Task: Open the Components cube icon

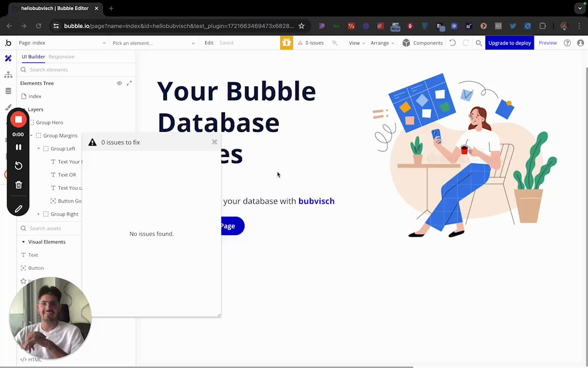Action: click(406, 43)
